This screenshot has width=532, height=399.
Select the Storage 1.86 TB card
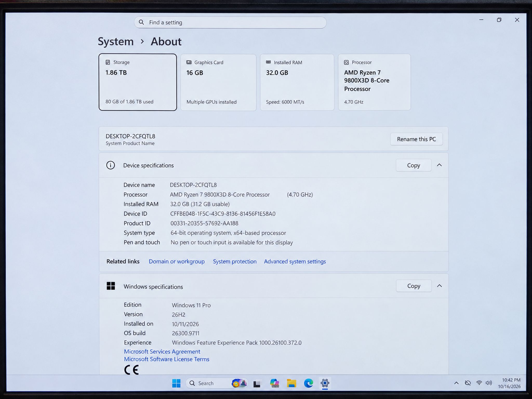[138, 82]
